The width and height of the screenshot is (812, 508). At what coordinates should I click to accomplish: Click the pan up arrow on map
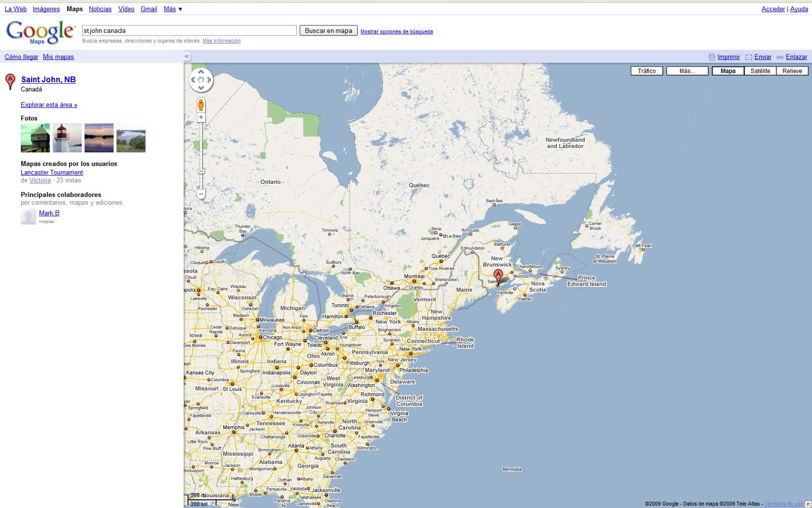click(x=201, y=72)
